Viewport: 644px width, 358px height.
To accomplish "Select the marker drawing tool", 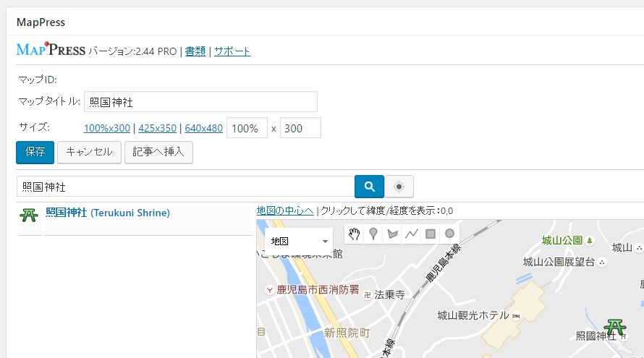I will point(373,234).
